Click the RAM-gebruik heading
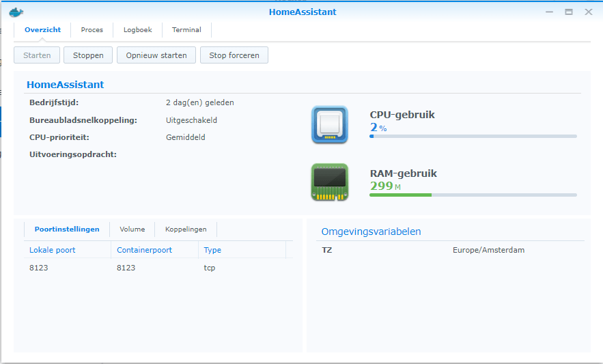This screenshot has height=364, width=603. (x=404, y=173)
